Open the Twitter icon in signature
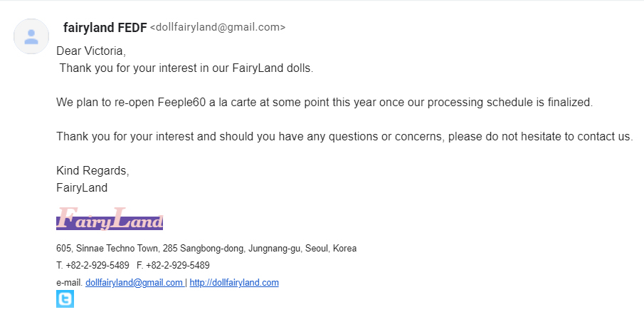This screenshot has width=644, height=332. pos(65,299)
